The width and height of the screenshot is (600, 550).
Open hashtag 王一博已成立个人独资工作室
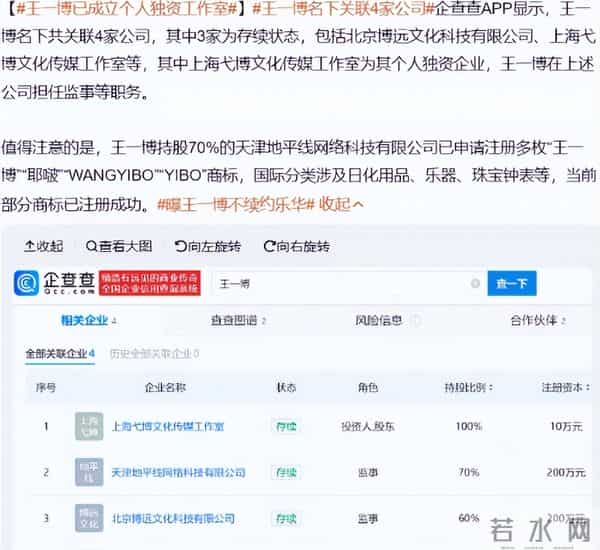click(x=127, y=8)
